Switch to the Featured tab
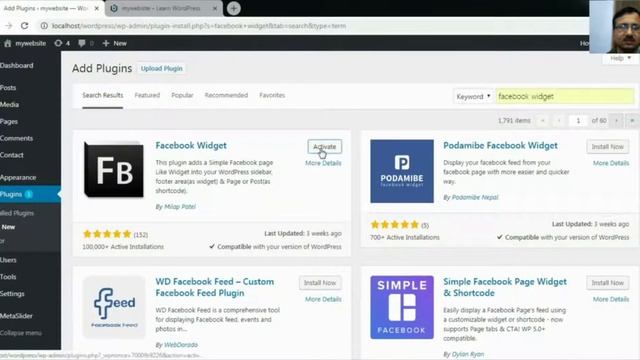640x360 pixels. pyautogui.click(x=147, y=96)
